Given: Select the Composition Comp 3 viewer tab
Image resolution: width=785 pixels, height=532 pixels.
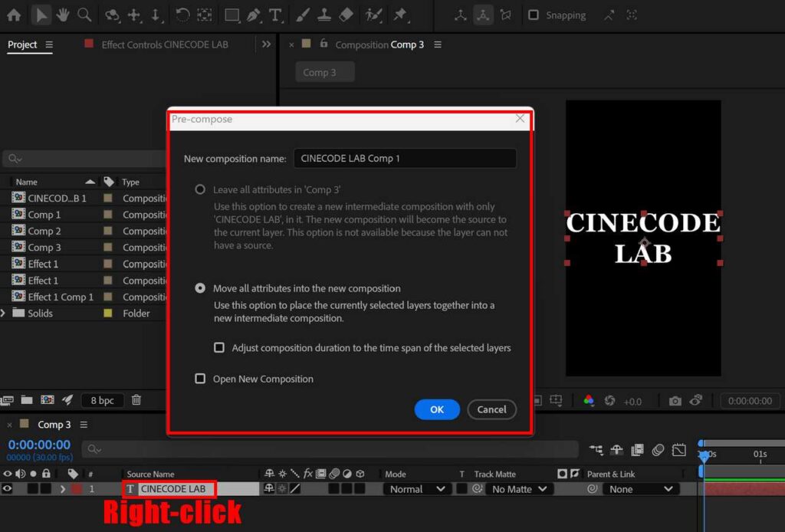Looking at the screenshot, I should [379, 44].
